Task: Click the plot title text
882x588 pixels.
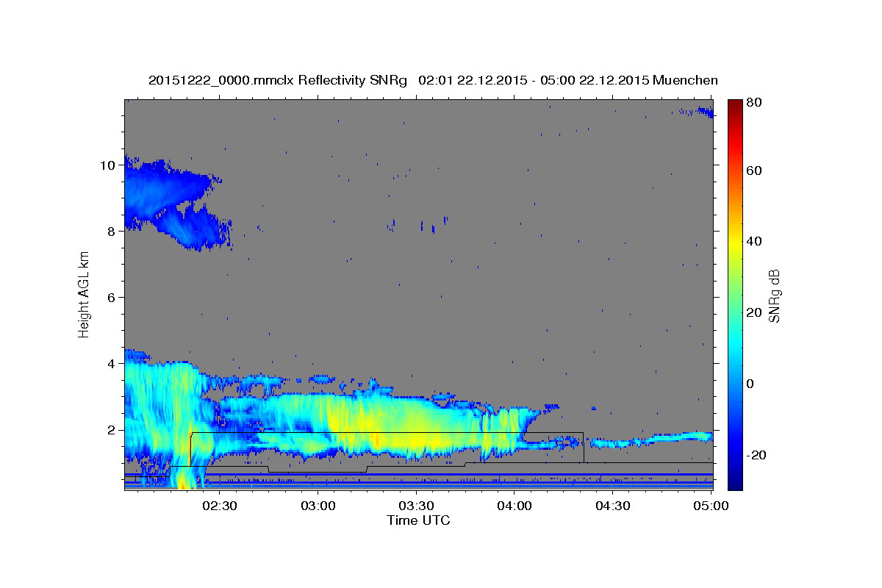Action: (433, 80)
